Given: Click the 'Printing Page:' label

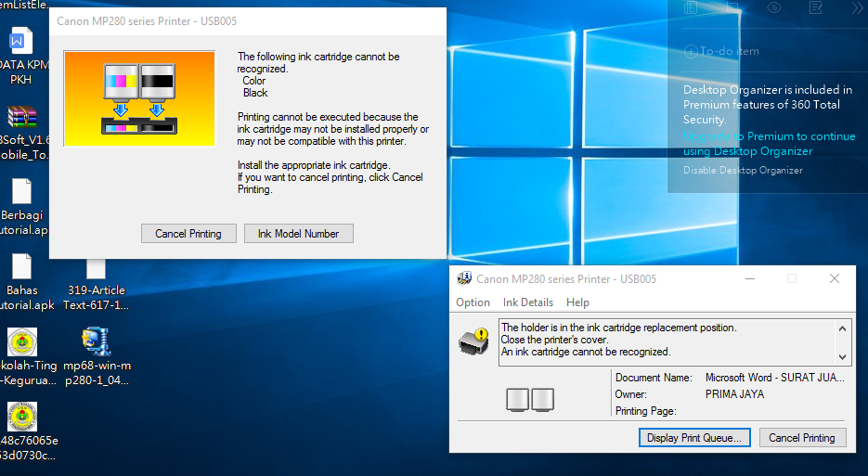Looking at the screenshot, I should pyautogui.click(x=646, y=411).
